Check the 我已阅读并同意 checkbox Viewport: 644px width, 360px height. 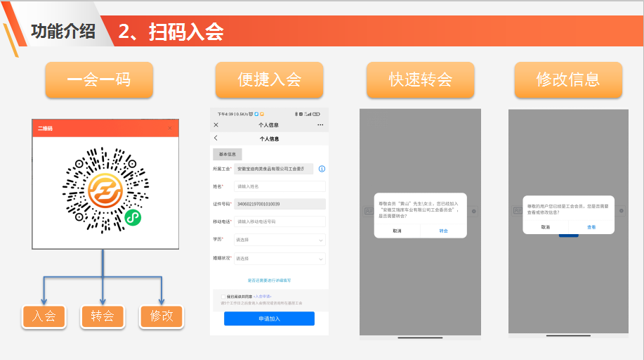pyautogui.click(x=223, y=296)
